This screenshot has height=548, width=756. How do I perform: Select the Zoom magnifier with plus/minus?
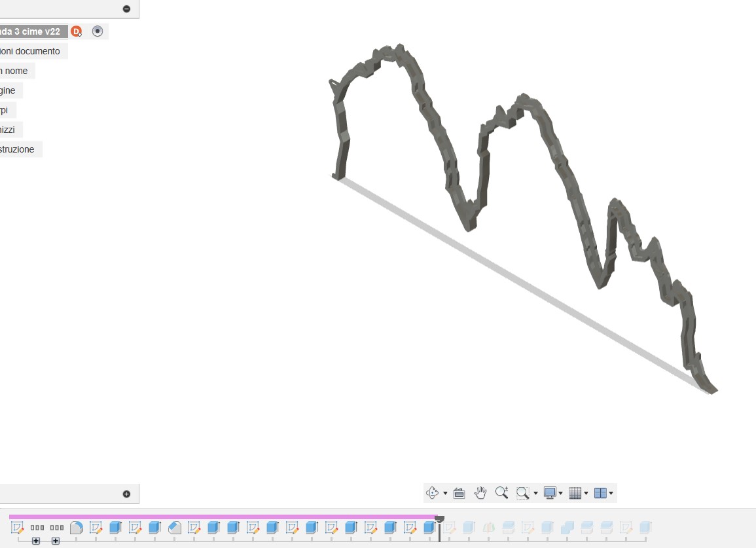[x=501, y=493]
